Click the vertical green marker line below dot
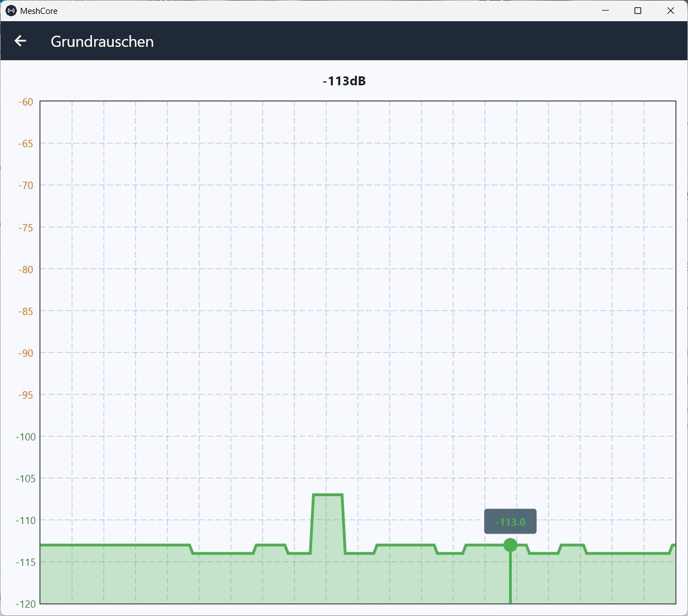 tap(510, 578)
